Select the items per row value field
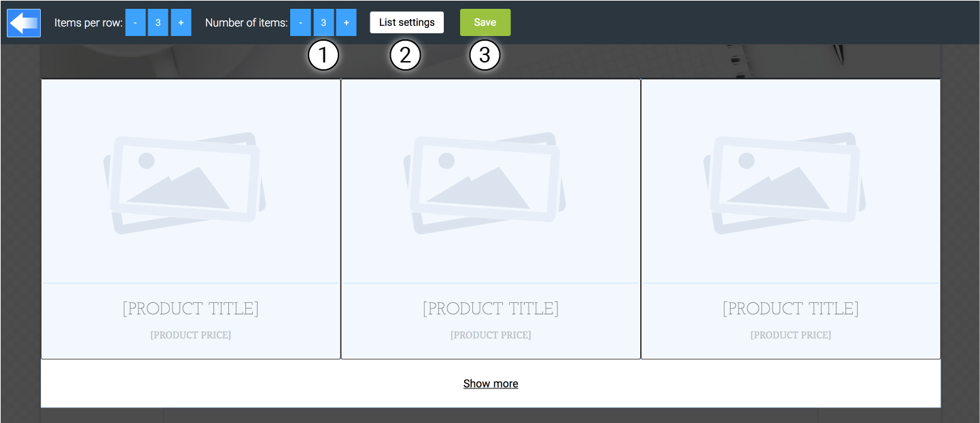This screenshot has height=423, width=980. (158, 22)
